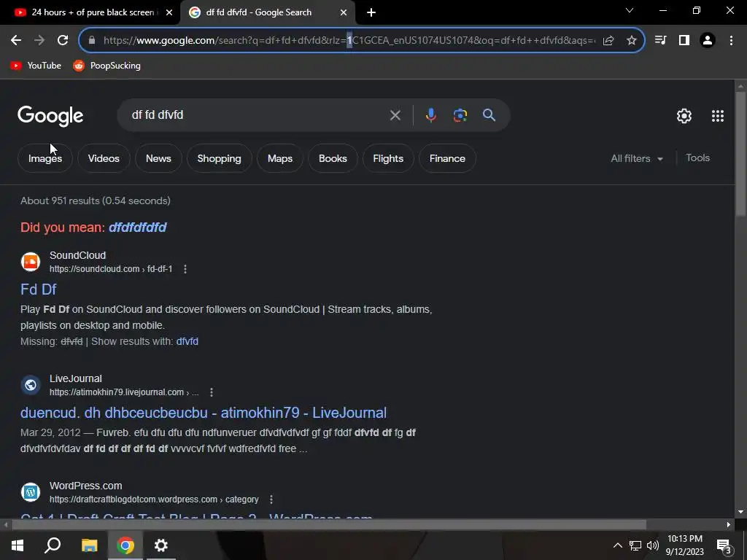Open the volume control in tray
Image resolution: width=747 pixels, height=560 pixels.
click(x=653, y=545)
